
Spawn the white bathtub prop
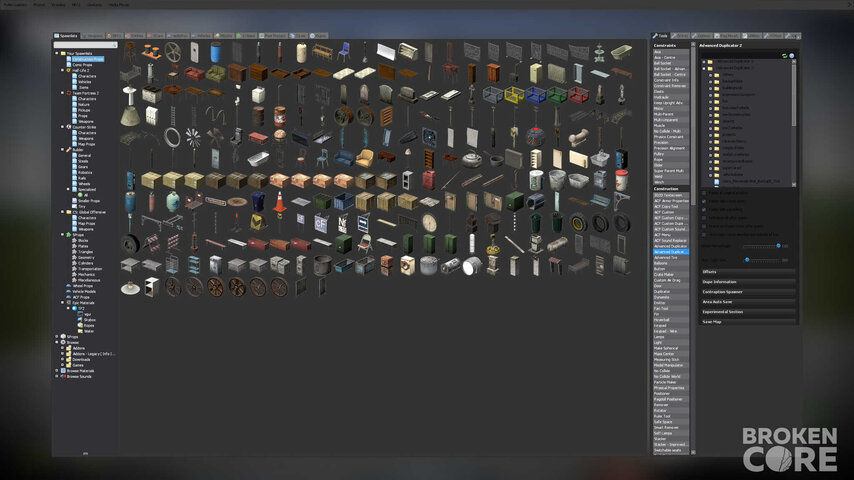coord(258,159)
